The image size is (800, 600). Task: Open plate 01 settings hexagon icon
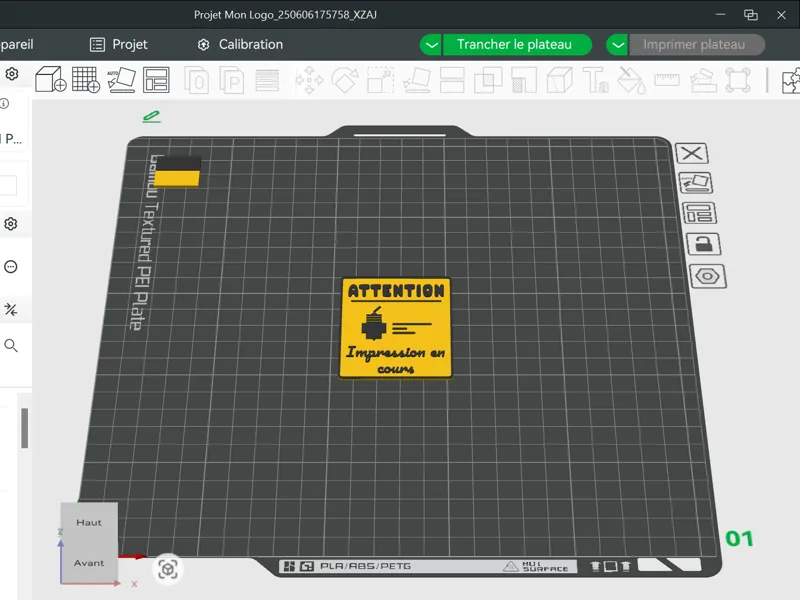[708, 277]
